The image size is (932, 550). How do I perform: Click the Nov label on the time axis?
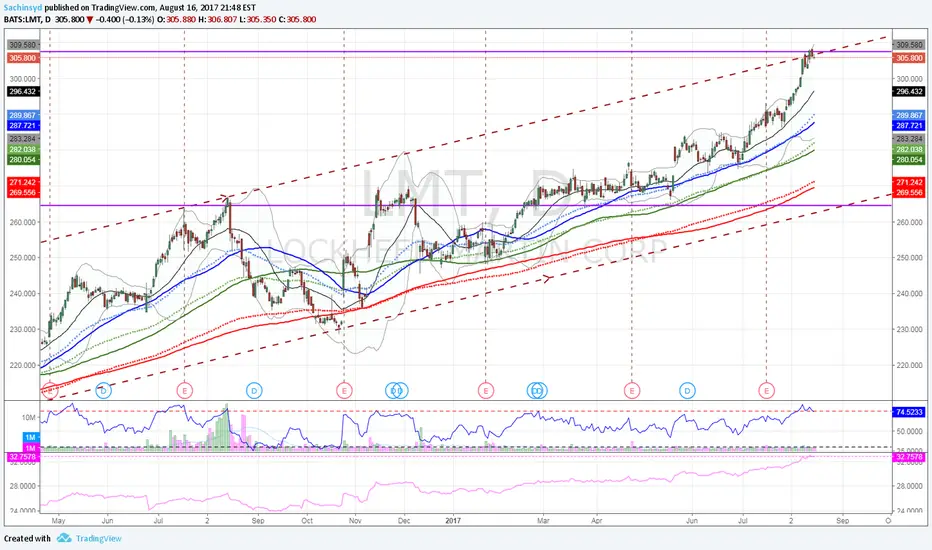tap(355, 520)
